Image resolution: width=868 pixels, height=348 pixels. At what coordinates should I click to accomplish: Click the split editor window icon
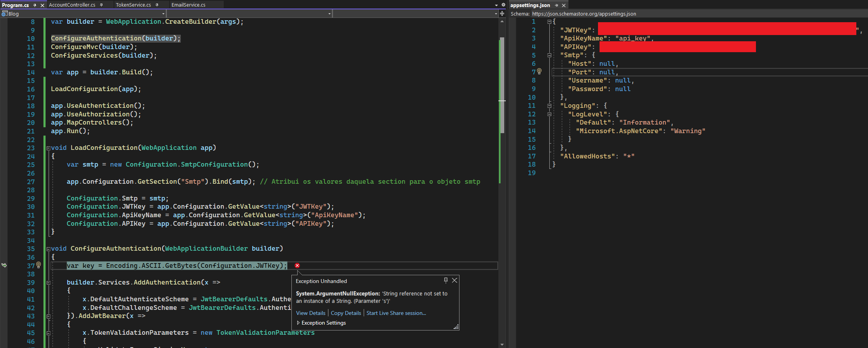(x=502, y=14)
